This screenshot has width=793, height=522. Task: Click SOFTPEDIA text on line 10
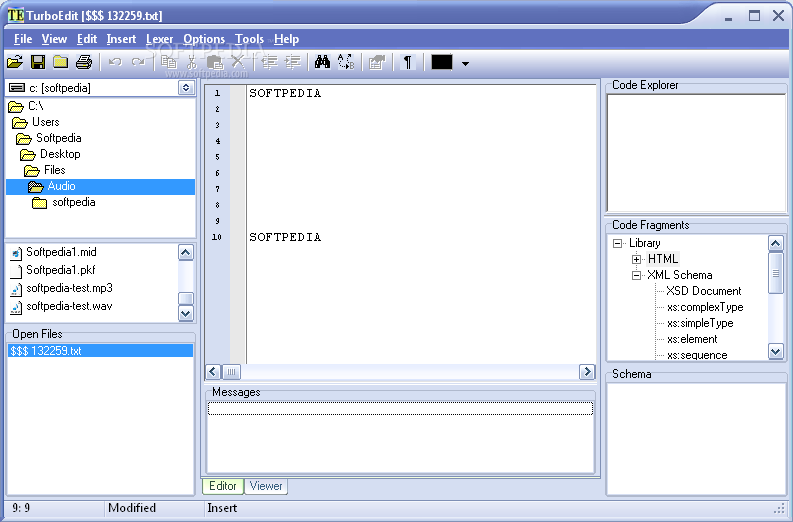tap(285, 237)
